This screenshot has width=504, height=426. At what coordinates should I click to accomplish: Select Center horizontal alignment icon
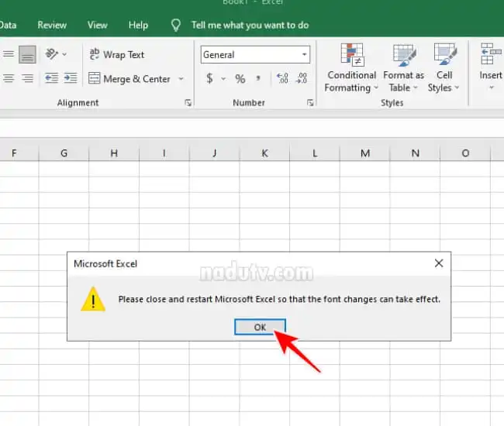(x=9, y=78)
